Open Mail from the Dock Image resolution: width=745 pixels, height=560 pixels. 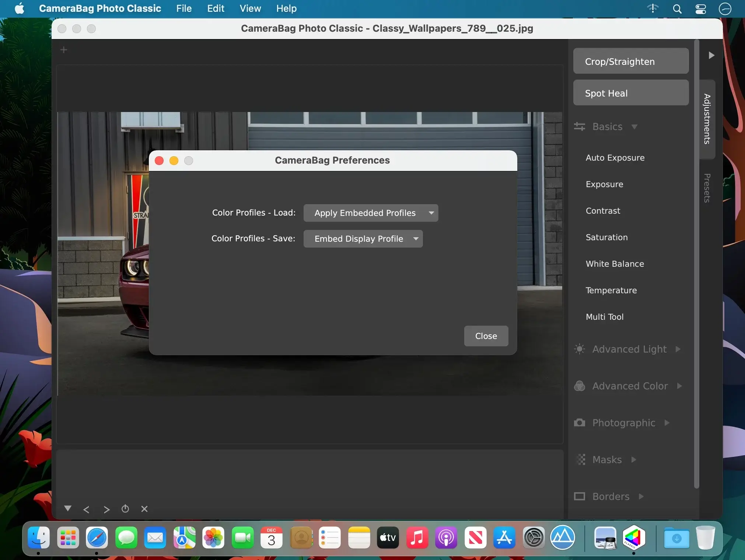155,538
